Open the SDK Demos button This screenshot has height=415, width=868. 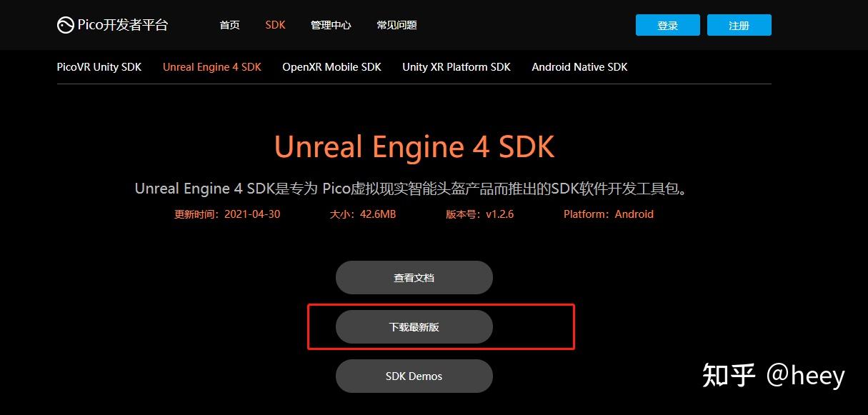[414, 376]
